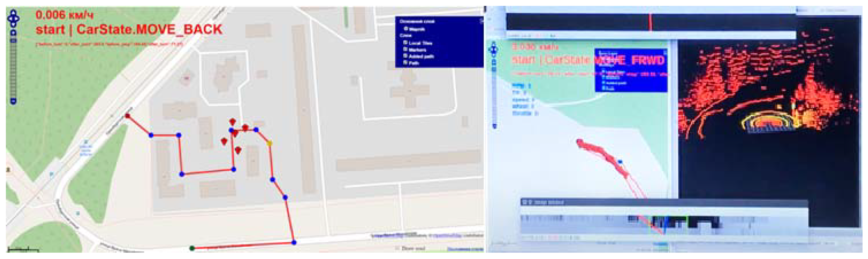The image size is (868, 259).
Task: Select the Mapnik base layer radio button
Action: [406, 29]
